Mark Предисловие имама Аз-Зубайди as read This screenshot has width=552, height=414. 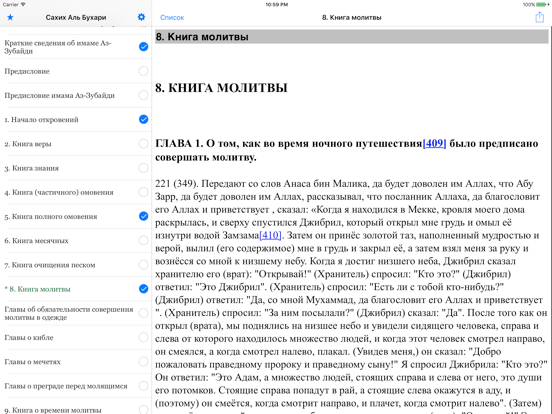pos(143,95)
